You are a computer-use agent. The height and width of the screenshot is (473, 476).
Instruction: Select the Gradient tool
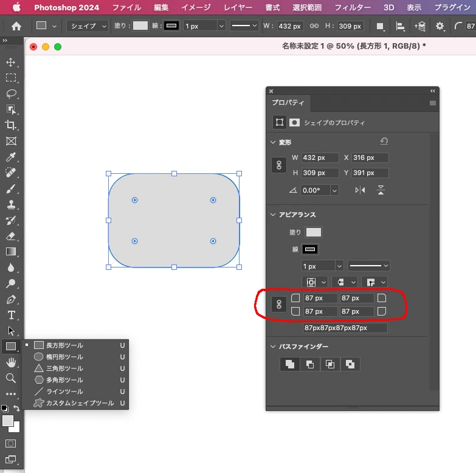click(11, 252)
